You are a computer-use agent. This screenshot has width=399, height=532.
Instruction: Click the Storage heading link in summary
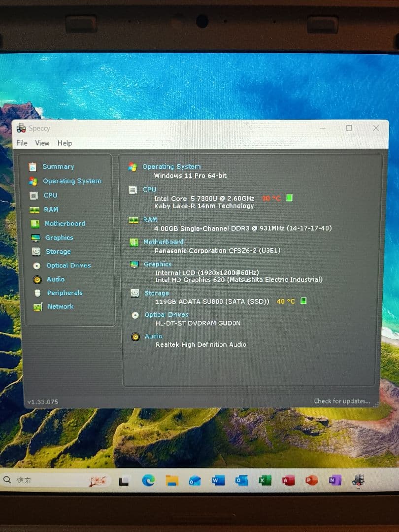tap(157, 293)
